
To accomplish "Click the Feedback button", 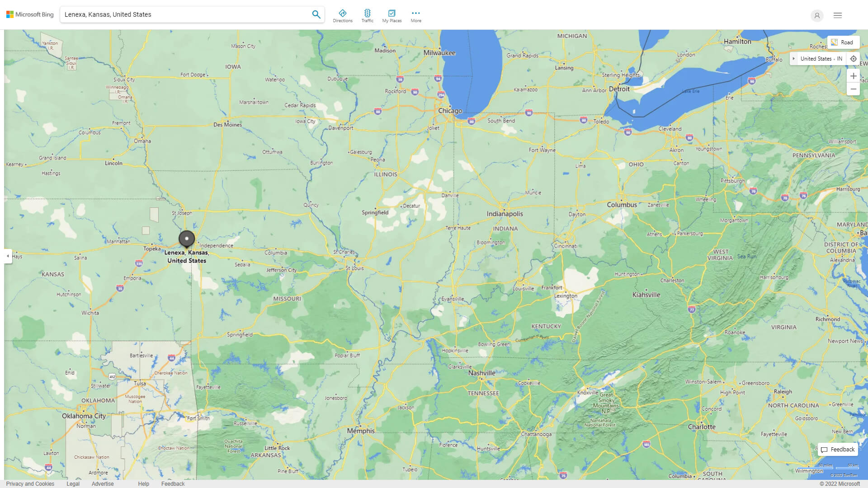I will point(837,449).
